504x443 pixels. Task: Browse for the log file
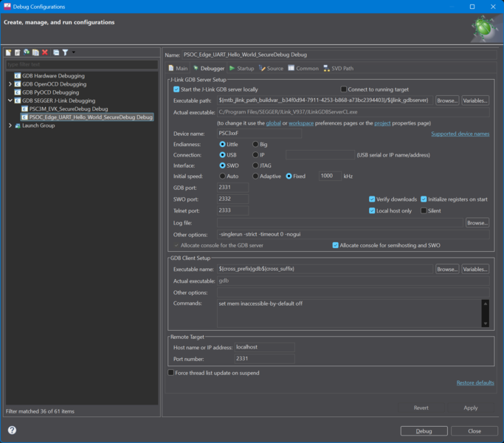[x=477, y=223]
